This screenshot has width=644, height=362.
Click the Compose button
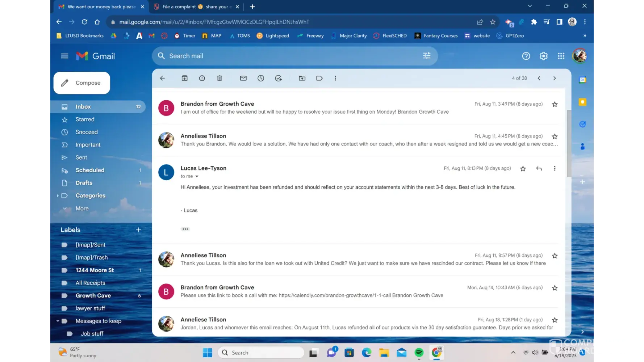coord(82,83)
